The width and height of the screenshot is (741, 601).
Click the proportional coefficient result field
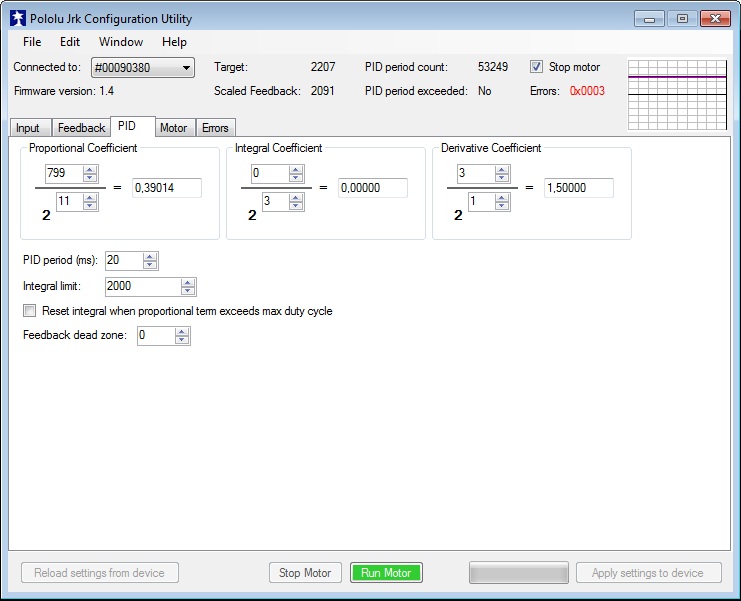[167, 188]
